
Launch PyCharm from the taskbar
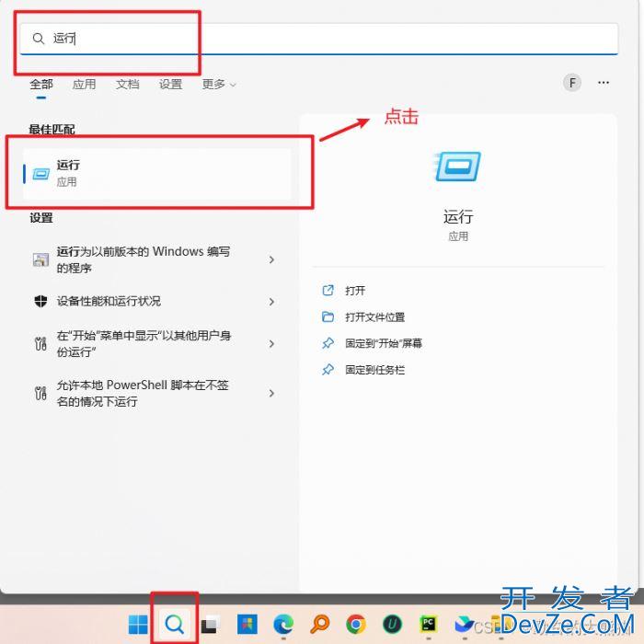(x=428, y=625)
